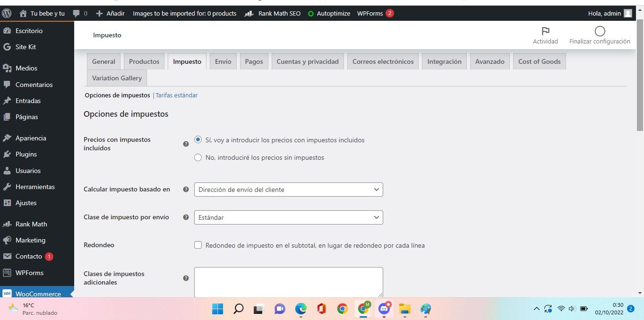
Task: Show help for Calcular impuesto basado en
Action: [x=186, y=189]
